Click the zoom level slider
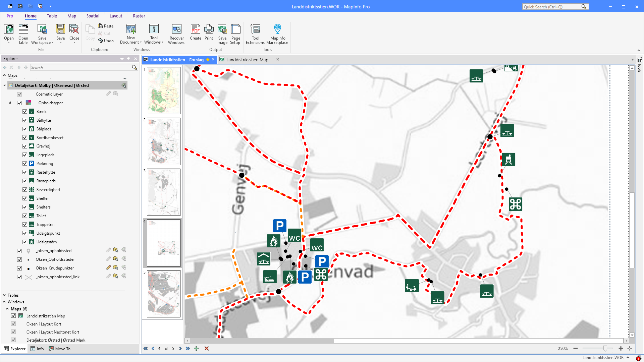644x362 pixels. coord(605,349)
